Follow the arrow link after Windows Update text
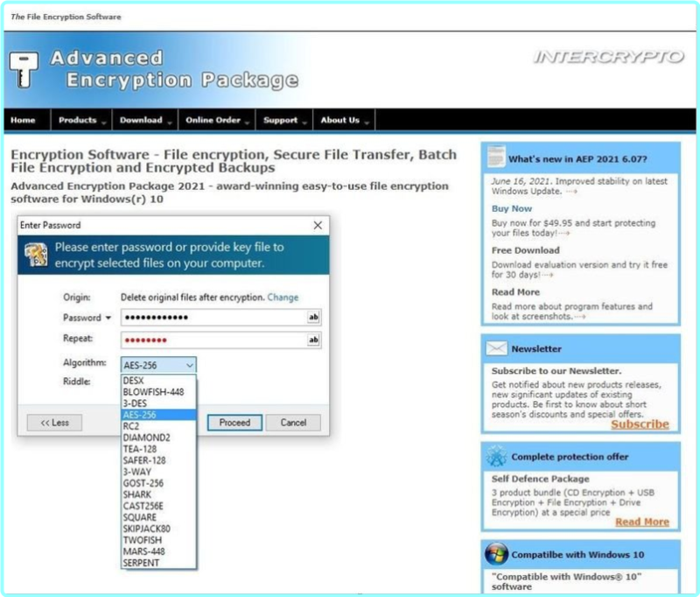Screen dimensions: 700x597 coord(572,192)
